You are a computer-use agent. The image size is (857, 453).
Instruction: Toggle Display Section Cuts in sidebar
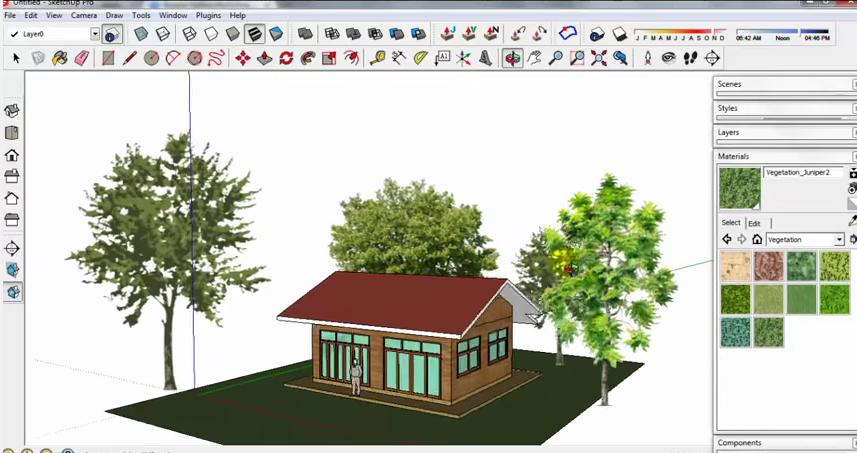pyautogui.click(x=13, y=291)
